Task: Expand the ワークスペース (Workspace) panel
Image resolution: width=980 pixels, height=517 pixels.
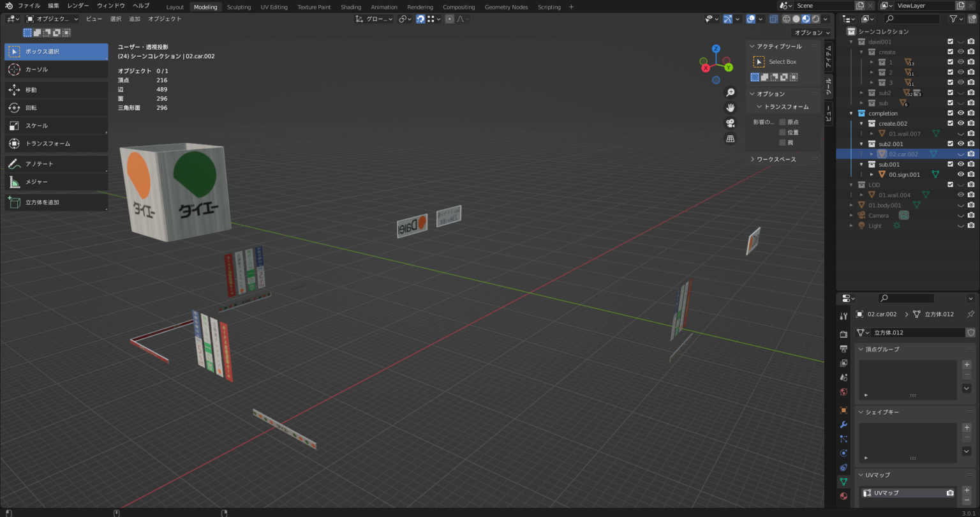Action: click(x=776, y=159)
